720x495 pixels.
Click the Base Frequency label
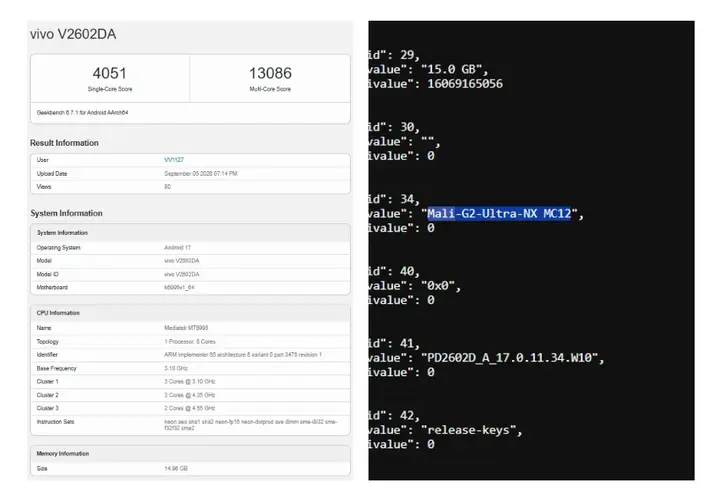click(56, 368)
